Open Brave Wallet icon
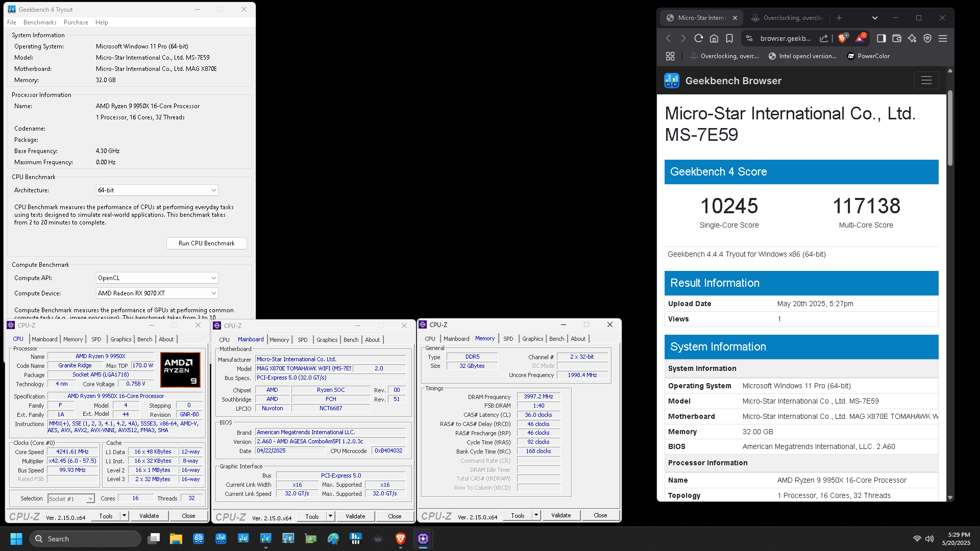Screen dimensions: 980x551 coord(897,38)
